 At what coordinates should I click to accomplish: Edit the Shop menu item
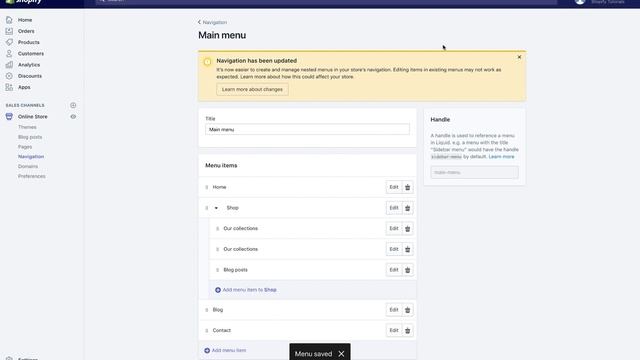393,208
